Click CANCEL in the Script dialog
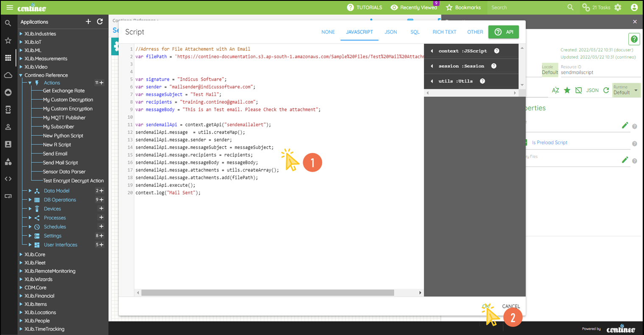 coord(511,306)
